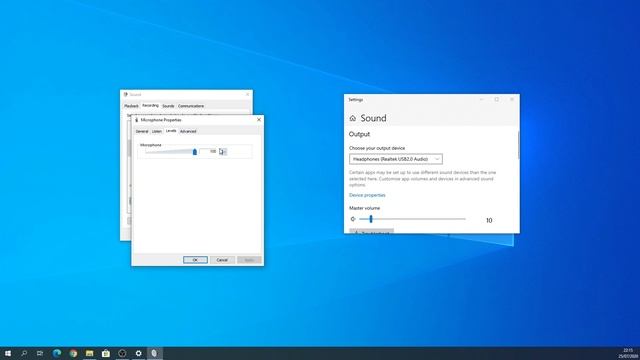Select the Sound control panel taskbar icon
Screen dimensions: 640x360
click(154, 353)
